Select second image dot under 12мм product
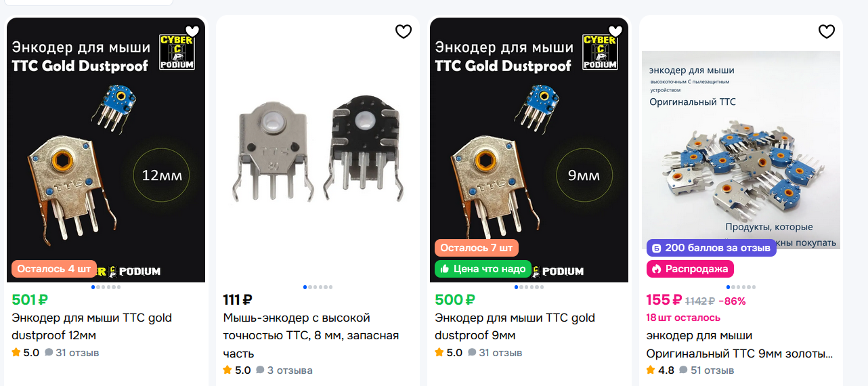Screen dimensions: 868x386 [x=97, y=287]
